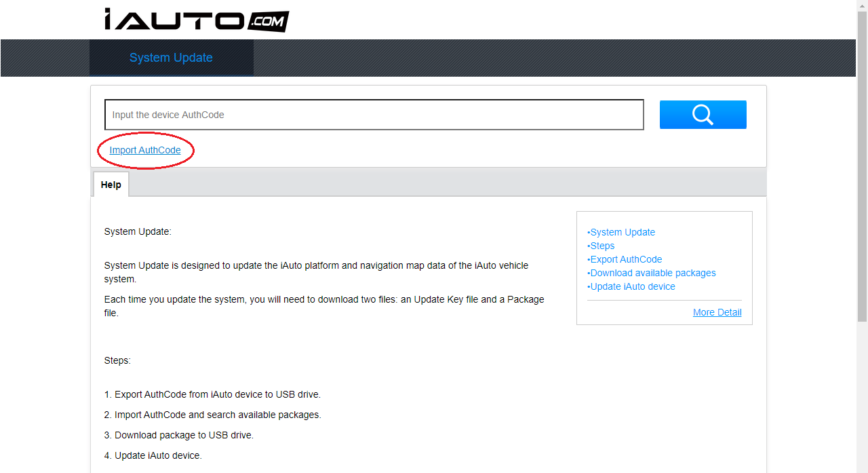The height and width of the screenshot is (473, 868).
Task: Click the magnifier search button
Action: click(703, 115)
